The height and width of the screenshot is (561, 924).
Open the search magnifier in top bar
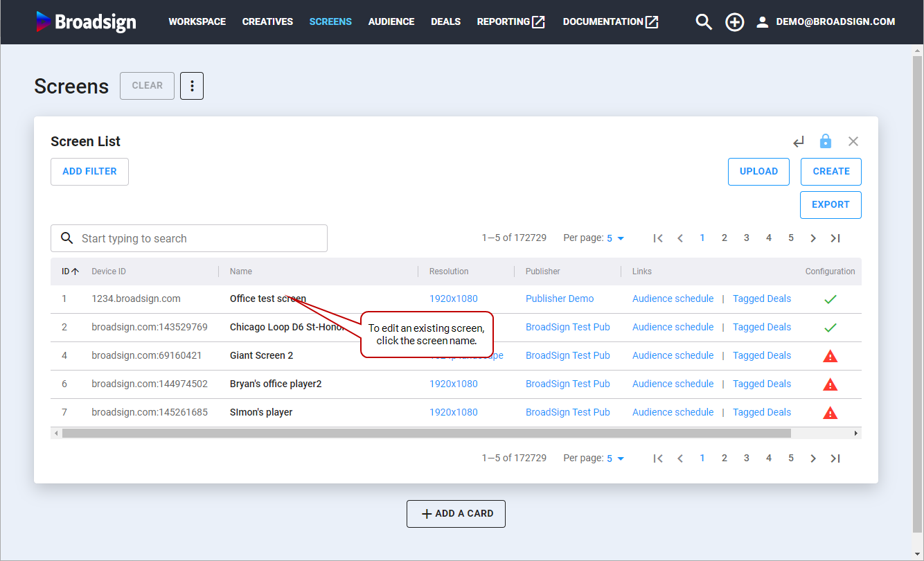tap(704, 22)
